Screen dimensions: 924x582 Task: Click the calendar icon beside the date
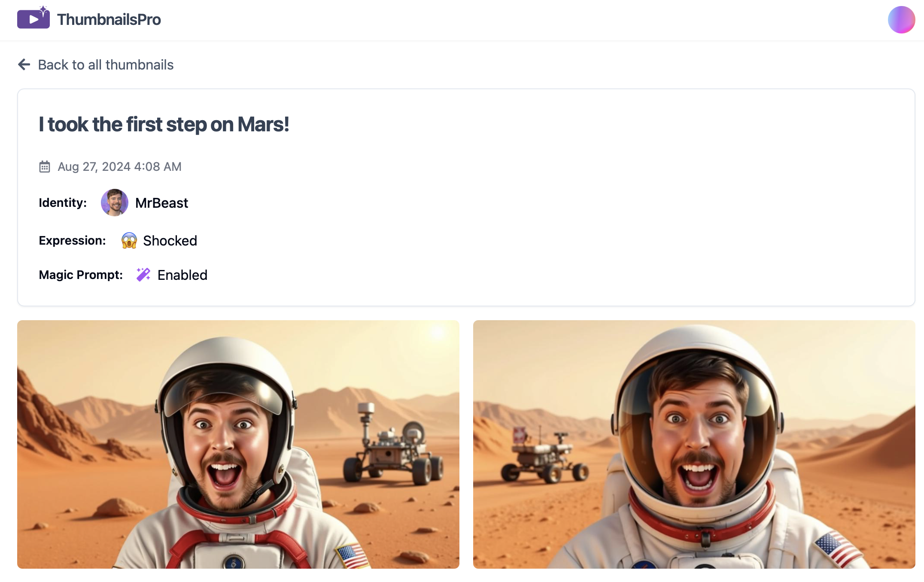[45, 167]
